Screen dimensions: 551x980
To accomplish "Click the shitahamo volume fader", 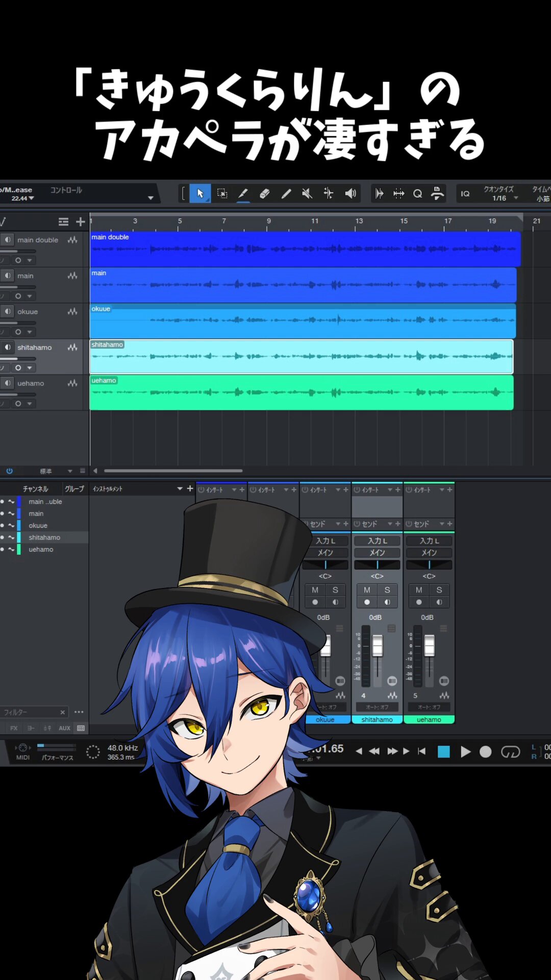I will (x=378, y=646).
